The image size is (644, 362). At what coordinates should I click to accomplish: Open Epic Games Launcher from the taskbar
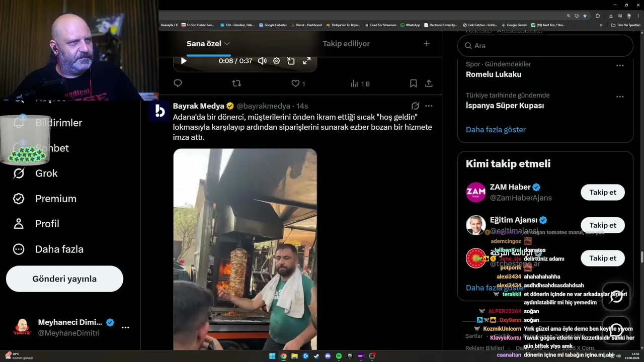(x=350, y=356)
